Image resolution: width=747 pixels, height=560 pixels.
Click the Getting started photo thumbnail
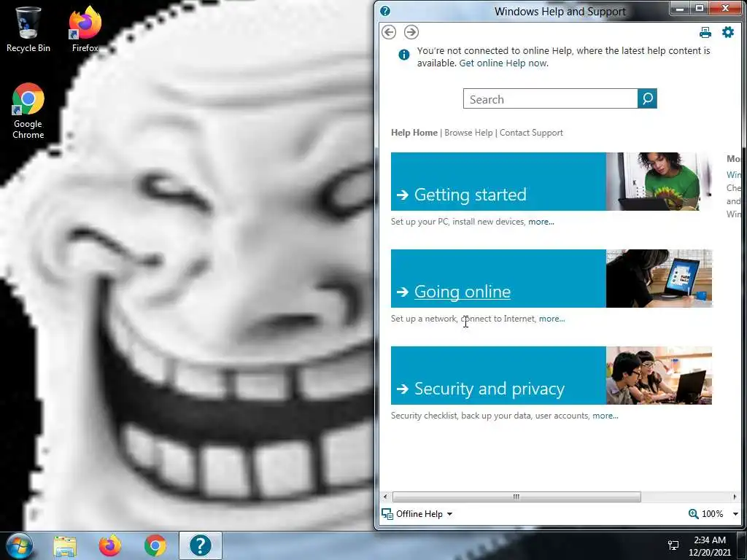(659, 182)
